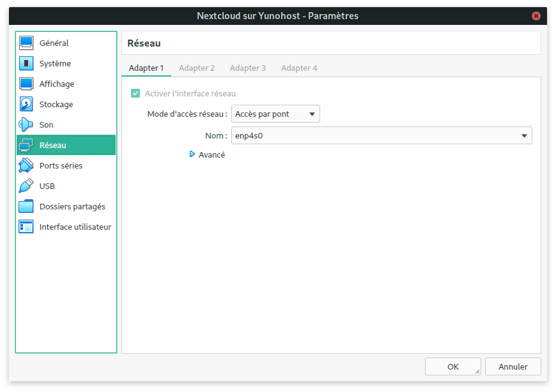Open the Général settings monitor icon
The image size is (556, 392).
click(x=26, y=43)
